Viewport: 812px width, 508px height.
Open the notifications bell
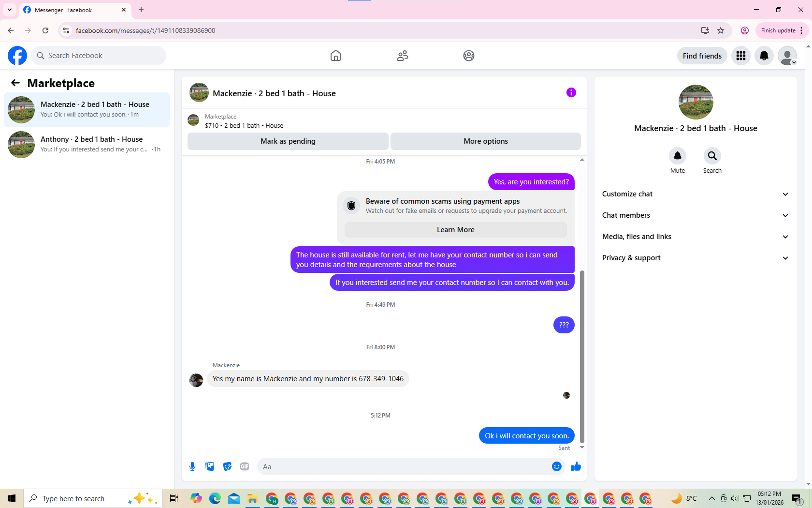click(764, 56)
